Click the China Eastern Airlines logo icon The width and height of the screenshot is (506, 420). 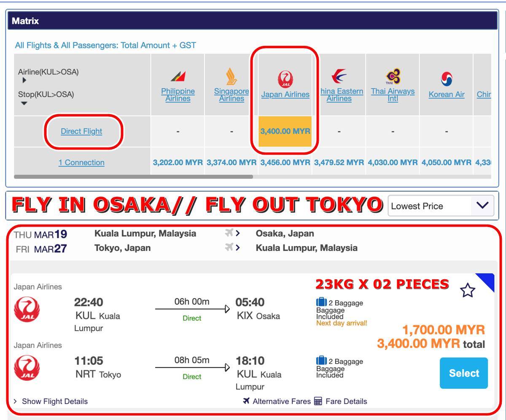(x=339, y=77)
